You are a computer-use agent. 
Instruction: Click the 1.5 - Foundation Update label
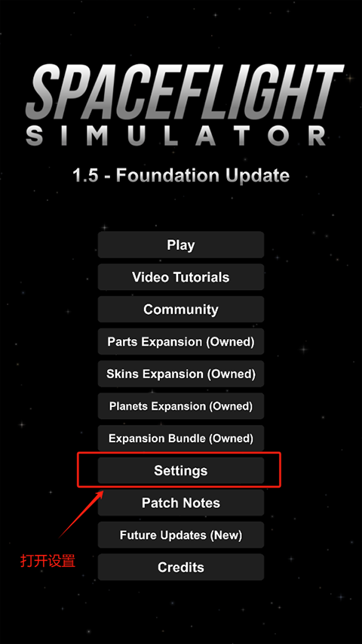181,176
